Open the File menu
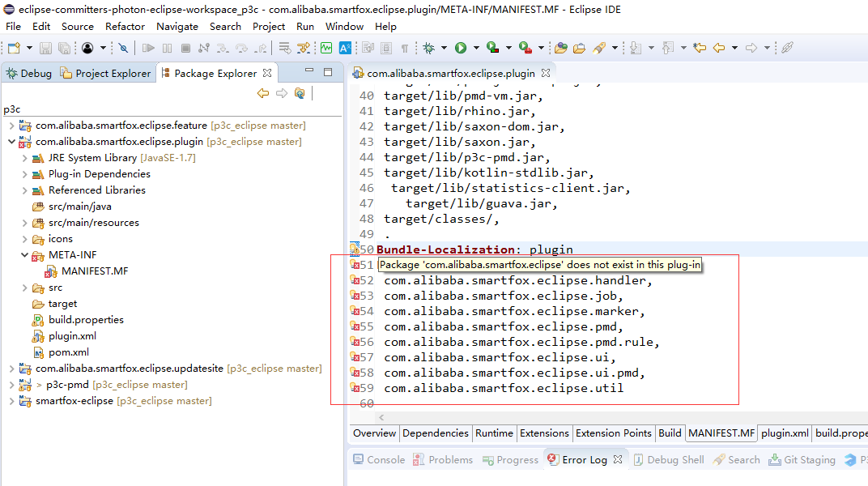Screen dimensions: 868x486 coord(13,27)
